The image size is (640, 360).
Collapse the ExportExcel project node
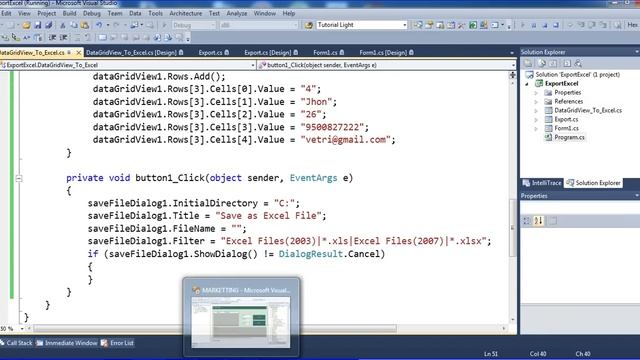527,84
